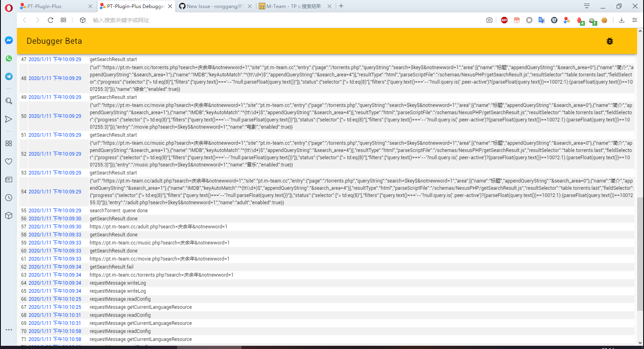Open the Opera main menu logo
The width and height of the screenshot is (644, 349).
[x=9, y=8]
